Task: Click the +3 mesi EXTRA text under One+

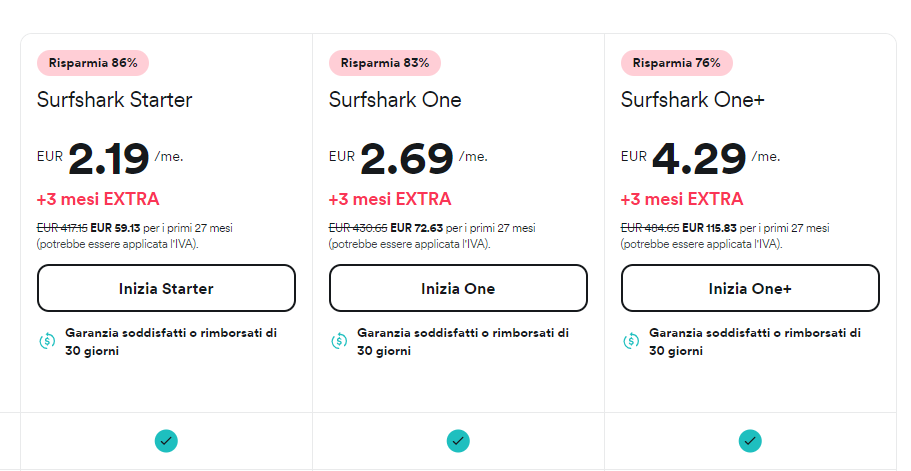Action: pyautogui.click(x=682, y=199)
